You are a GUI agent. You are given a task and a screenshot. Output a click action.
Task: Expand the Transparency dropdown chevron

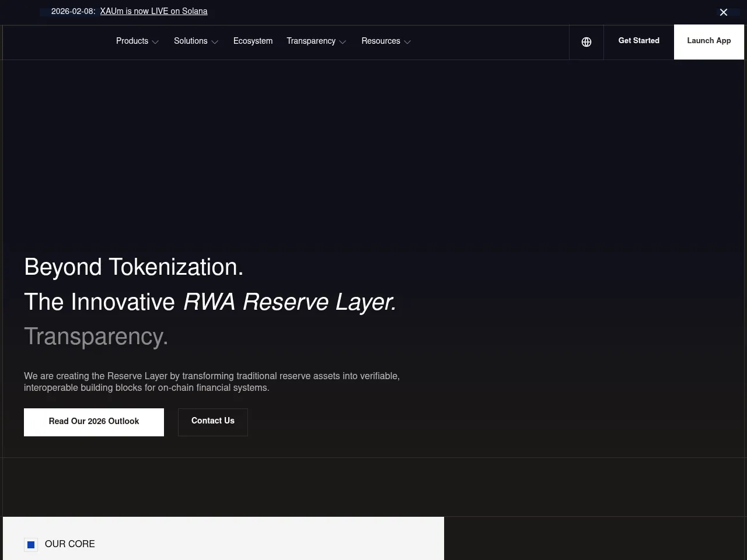[343, 42]
